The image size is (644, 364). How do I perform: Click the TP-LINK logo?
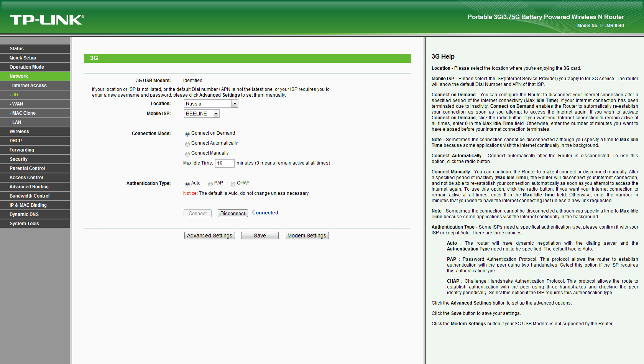point(47,20)
